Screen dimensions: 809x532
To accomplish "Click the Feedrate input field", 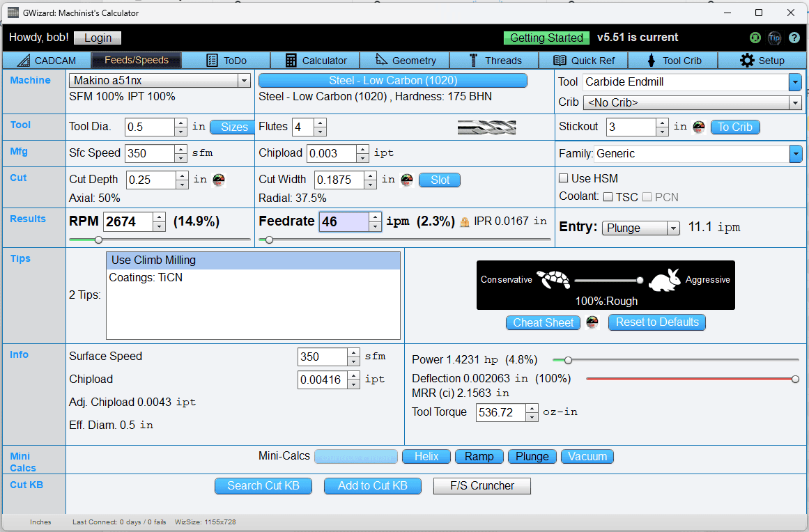I will click(343, 222).
